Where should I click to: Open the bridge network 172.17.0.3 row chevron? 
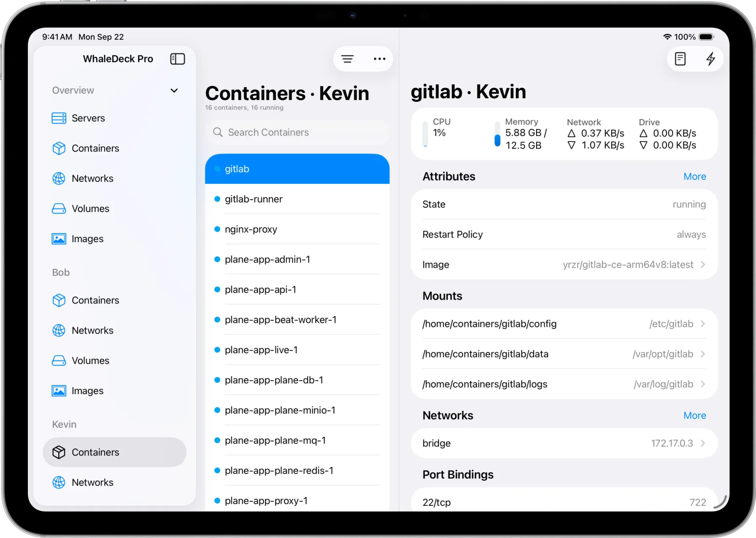click(x=703, y=443)
